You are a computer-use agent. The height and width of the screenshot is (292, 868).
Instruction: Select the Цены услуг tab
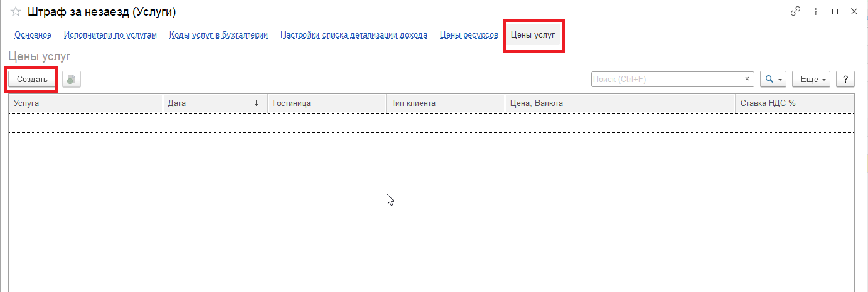[533, 35]
